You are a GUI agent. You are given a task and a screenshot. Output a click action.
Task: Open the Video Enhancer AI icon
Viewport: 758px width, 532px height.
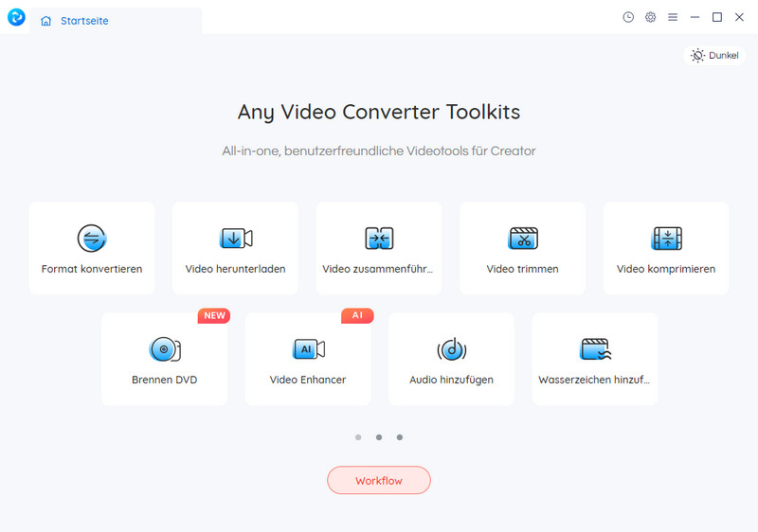click(x=309, y=349)
